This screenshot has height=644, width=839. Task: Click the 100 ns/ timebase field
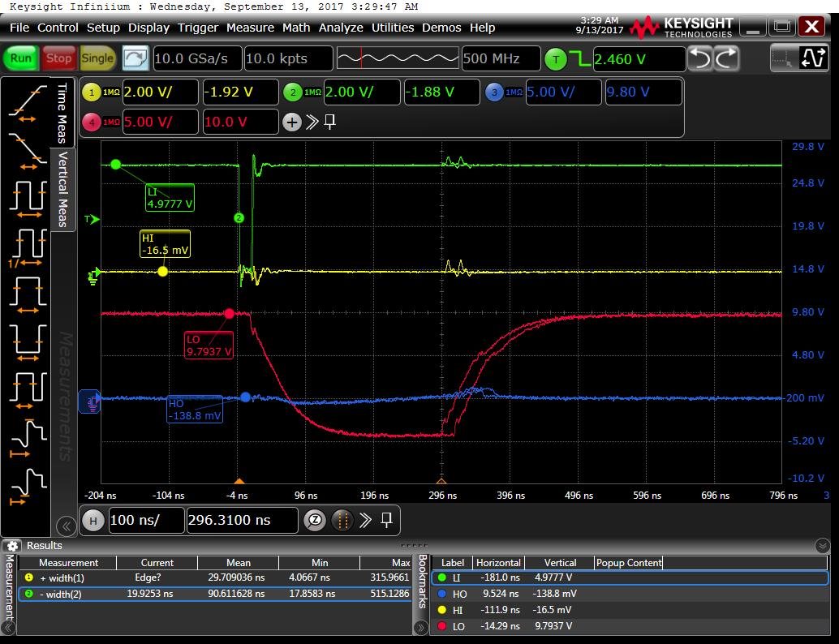[x=146, y=521]
